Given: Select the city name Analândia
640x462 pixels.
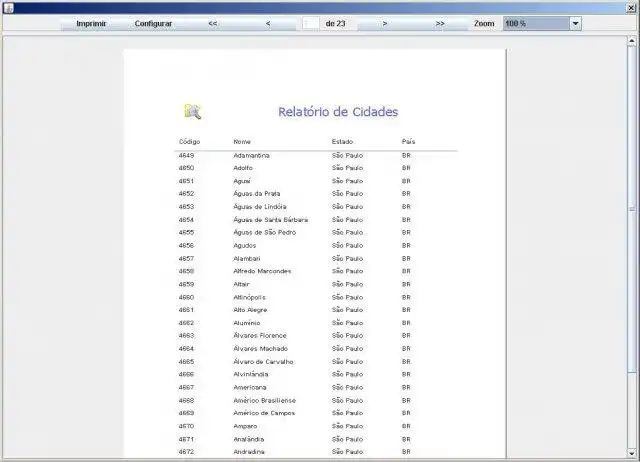Looking at the screenshot, I should 249,439.
